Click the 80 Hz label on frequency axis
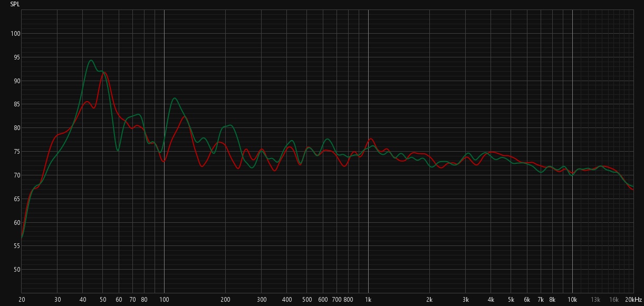This screenshot has width=644, height=306. (144, 300)
